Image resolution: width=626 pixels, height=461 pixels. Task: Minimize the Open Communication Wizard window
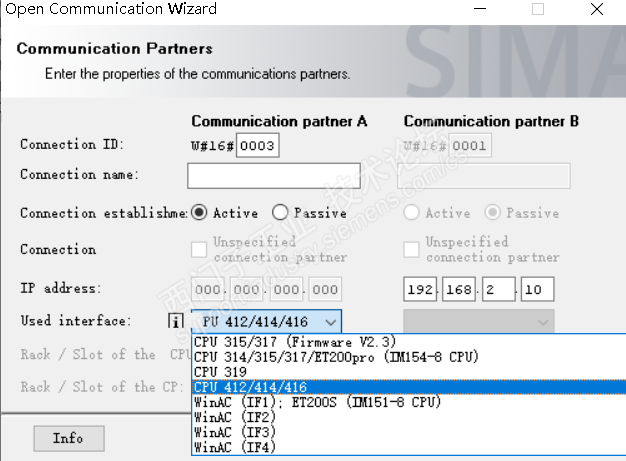coord(479,9)
